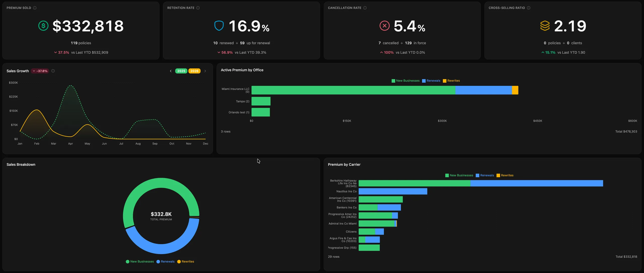644x273 pixels.
Task: Click the Admiral Ins Co Miami bar
Action: tap(378, 224)
